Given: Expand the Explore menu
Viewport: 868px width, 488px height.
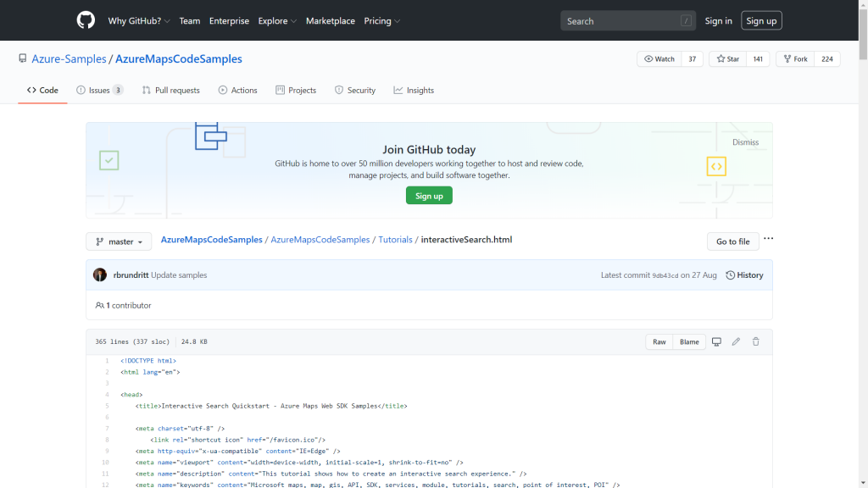Looking at the screenshot, I should [x=277, y=21].
